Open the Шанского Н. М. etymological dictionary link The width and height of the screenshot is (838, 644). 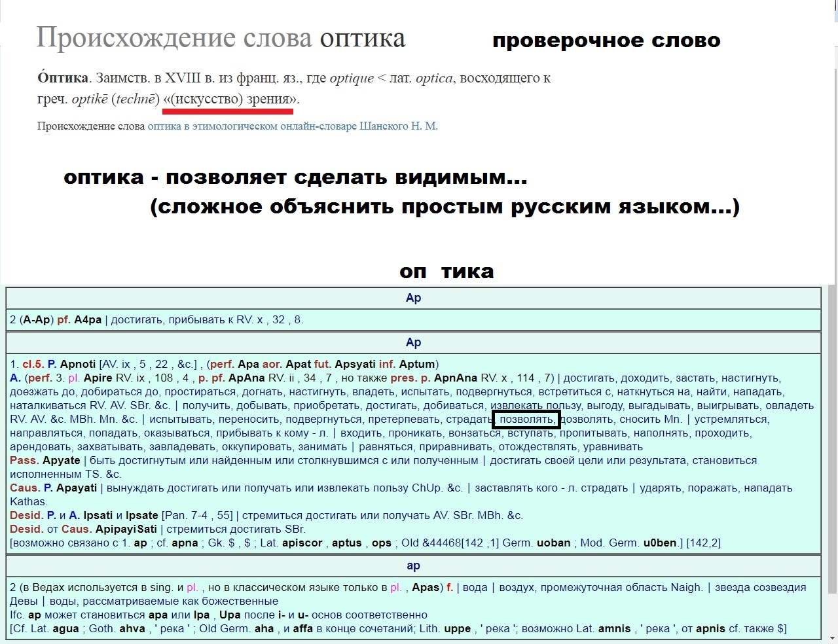[293, 126]
